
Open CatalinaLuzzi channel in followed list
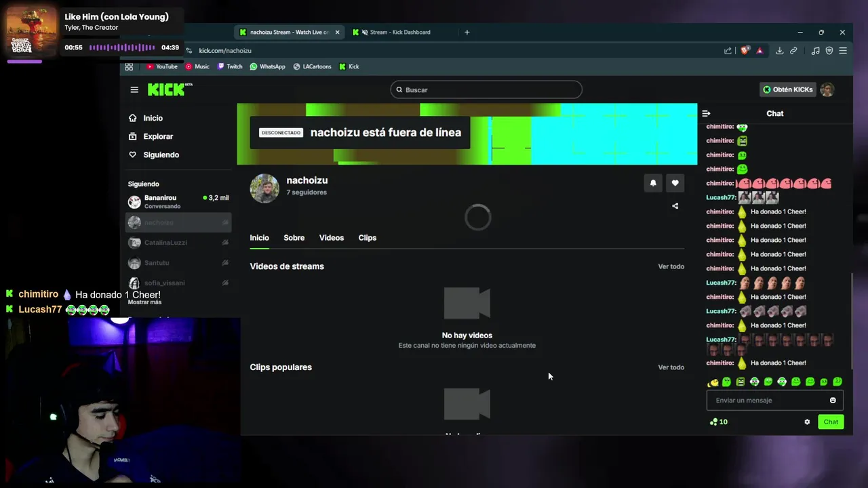(178, 243)
